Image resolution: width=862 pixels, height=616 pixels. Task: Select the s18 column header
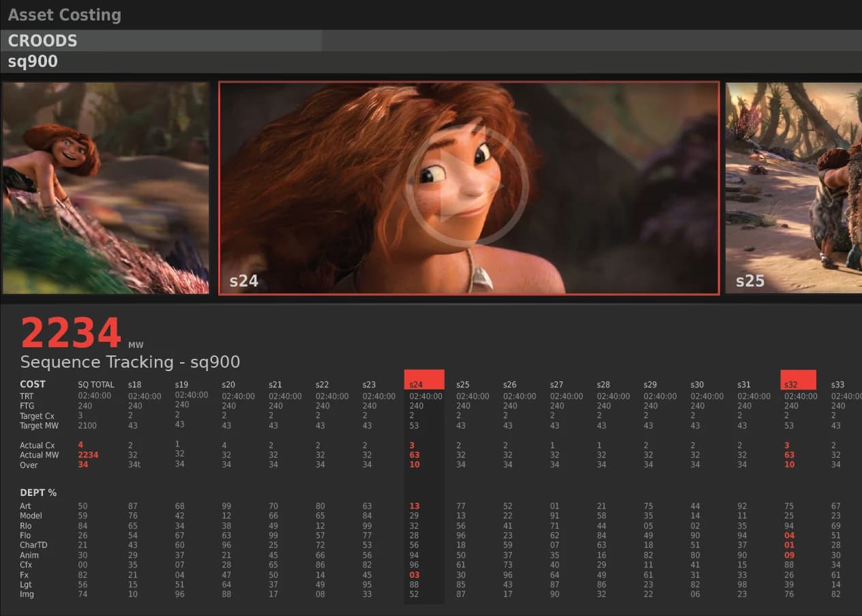point(134,385)
